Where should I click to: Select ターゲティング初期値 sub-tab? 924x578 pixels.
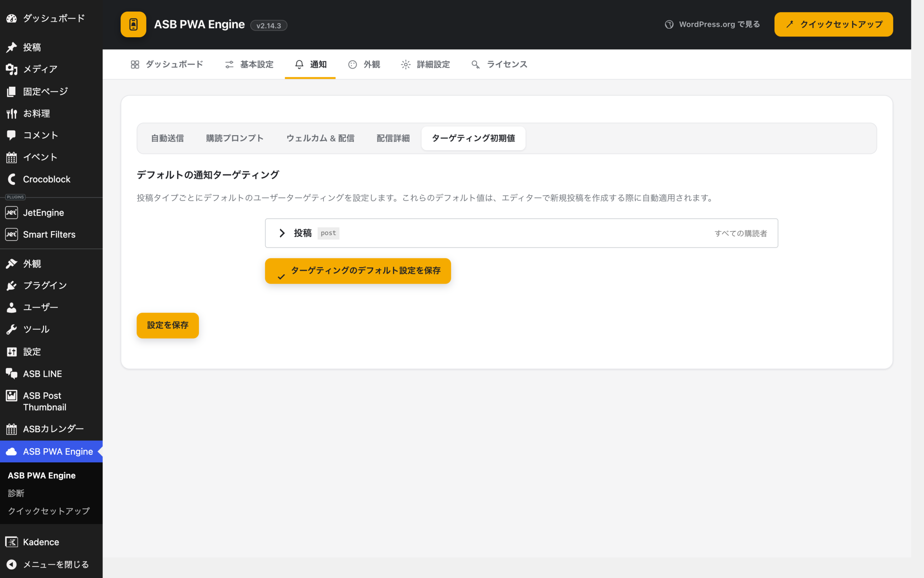pyautogui.click(x=474, y=138)
